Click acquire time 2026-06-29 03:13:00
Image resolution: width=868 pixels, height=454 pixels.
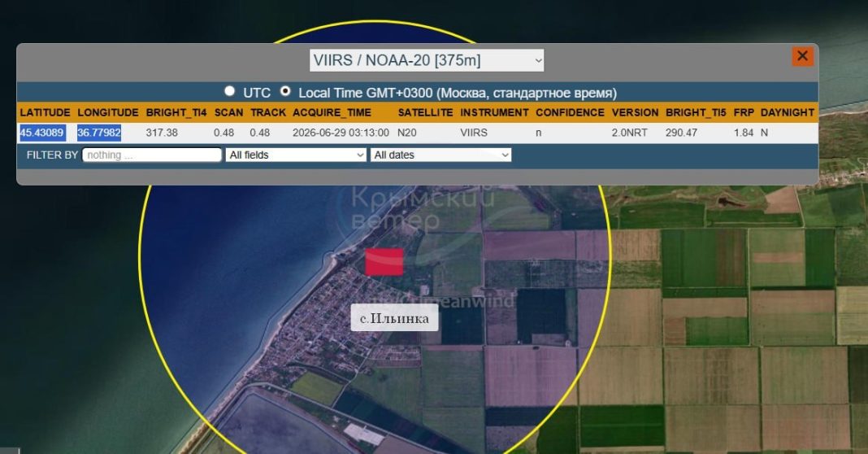point(341,133)
